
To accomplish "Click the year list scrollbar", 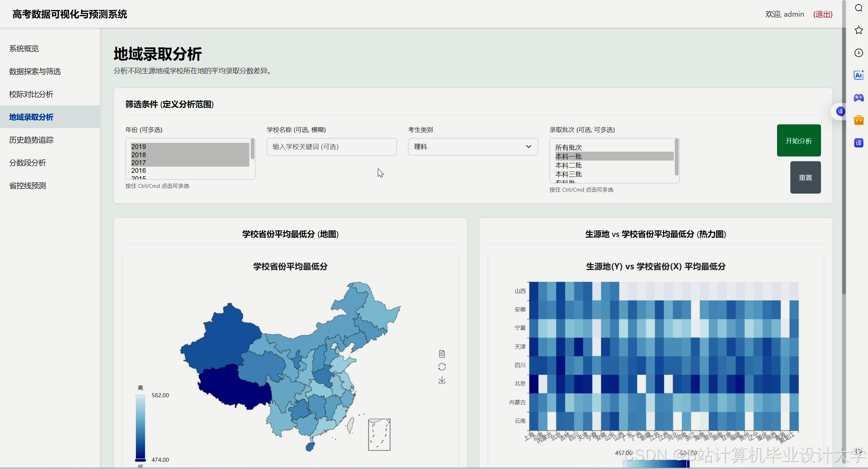I will click(x=252, y=149).
